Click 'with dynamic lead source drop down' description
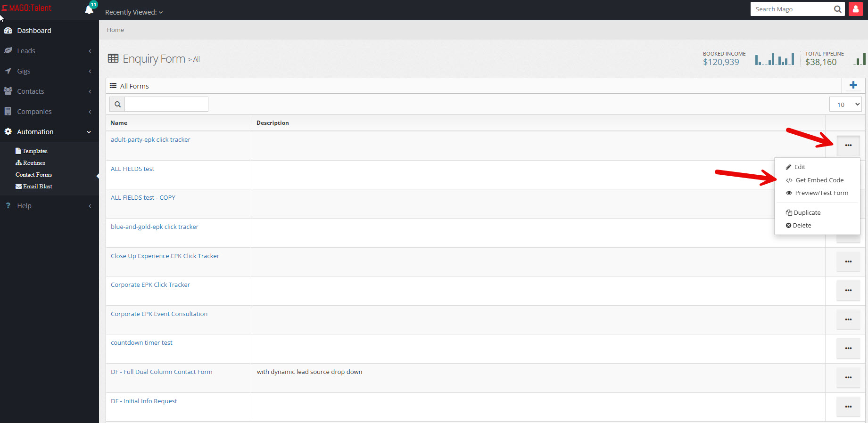The image size is (868, 423). click(x=309, y=372)
